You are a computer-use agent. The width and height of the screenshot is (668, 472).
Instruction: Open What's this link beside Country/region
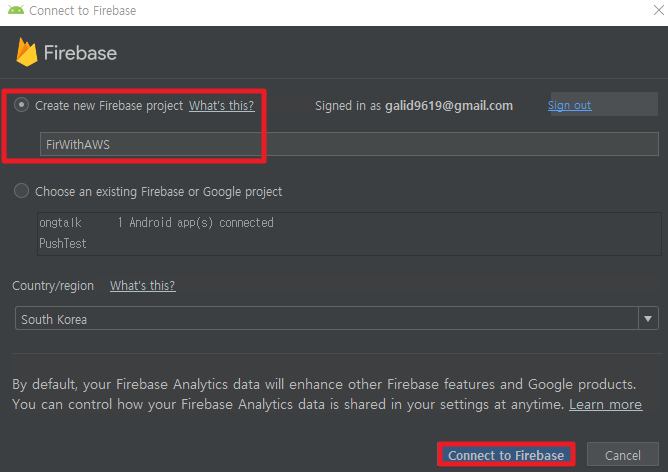pyautogui.click(x=143, y=285)
